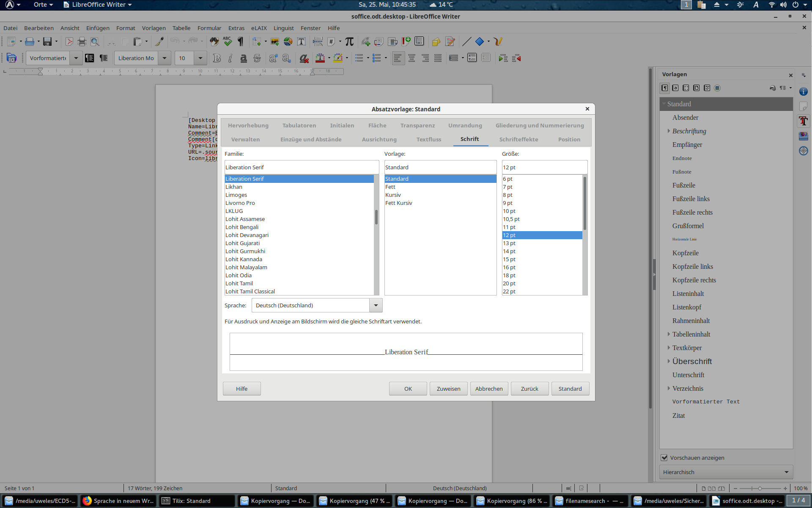Align paragraph left icon
812x508 pixels.
click(x=398, y=58)
